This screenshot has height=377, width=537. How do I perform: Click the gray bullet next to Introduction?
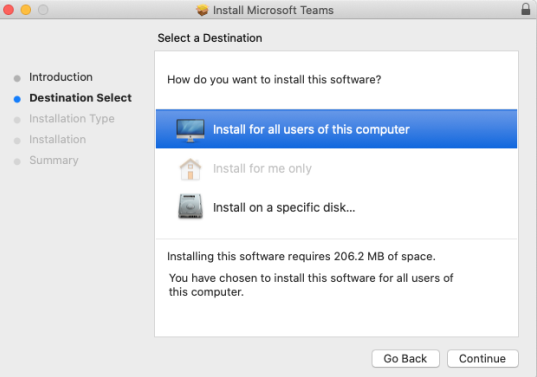pyautogui.click(x=17, y=78)
